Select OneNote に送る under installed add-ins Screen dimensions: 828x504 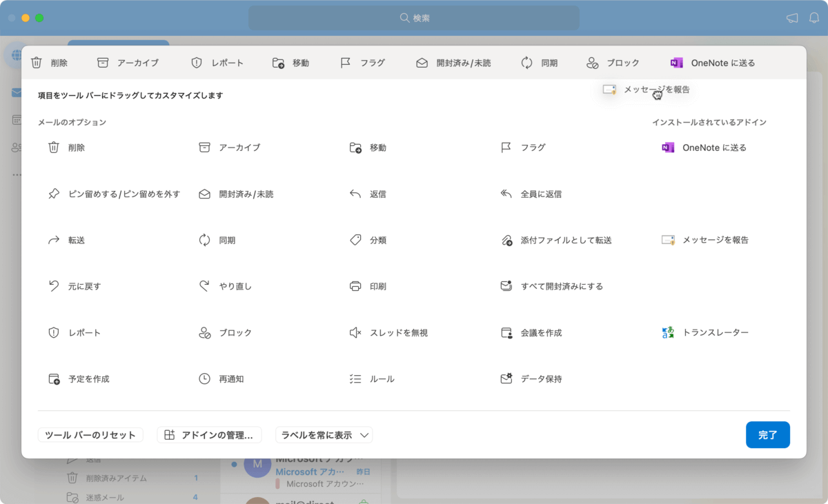[x=704, y=148]
